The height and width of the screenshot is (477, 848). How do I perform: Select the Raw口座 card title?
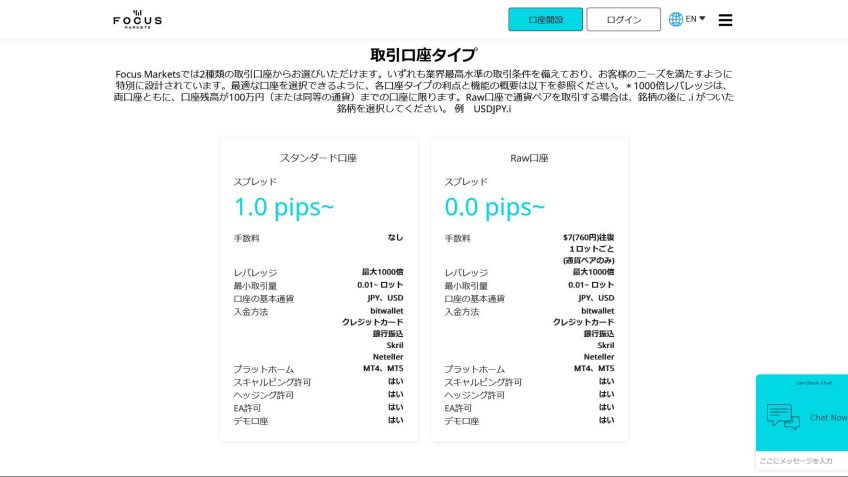point(529,158)
